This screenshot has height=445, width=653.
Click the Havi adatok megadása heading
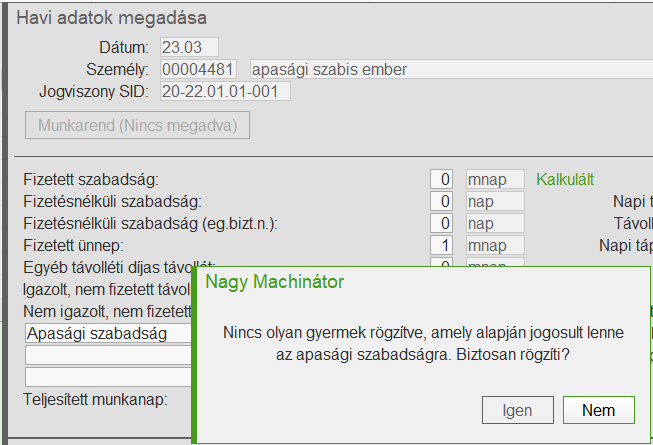[112, 18]
